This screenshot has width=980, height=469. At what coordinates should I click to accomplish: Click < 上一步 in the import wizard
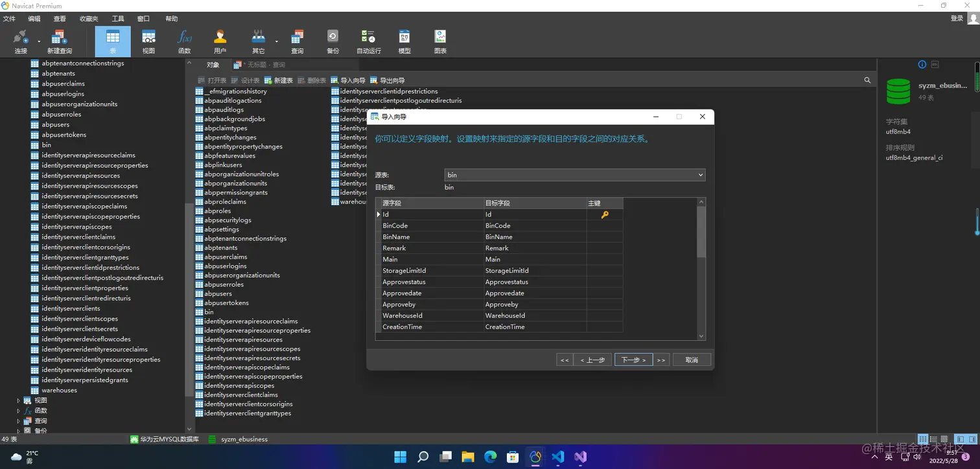592,360
